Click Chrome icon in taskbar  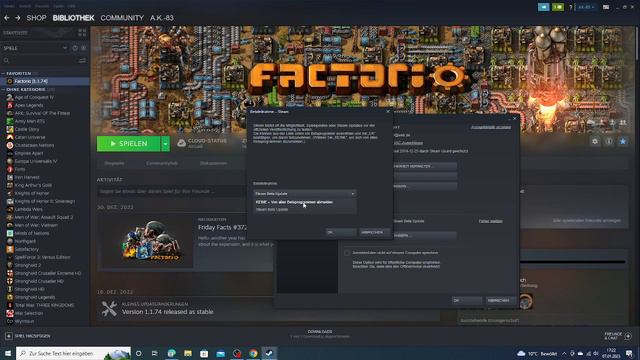click(x=253, y=353)
